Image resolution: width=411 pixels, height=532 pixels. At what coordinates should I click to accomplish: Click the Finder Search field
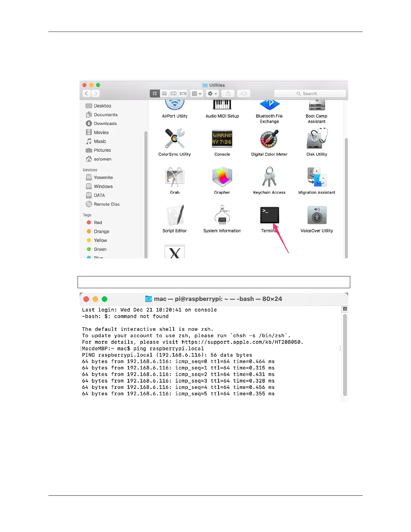[310, 94]
